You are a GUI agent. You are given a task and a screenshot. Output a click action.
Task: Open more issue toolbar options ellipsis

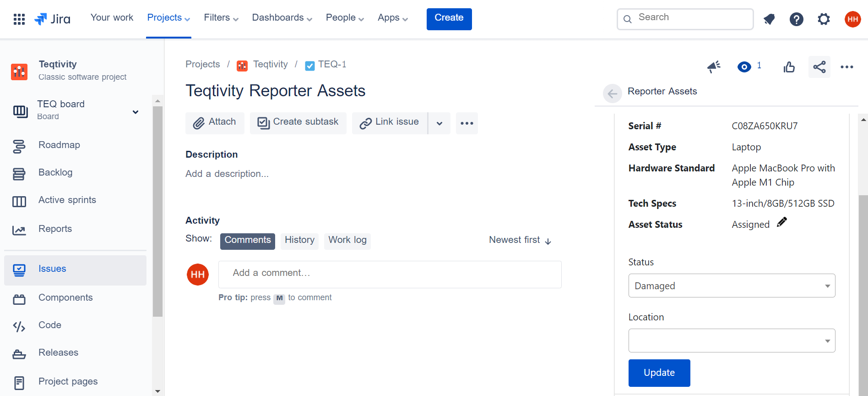point(467,123)
